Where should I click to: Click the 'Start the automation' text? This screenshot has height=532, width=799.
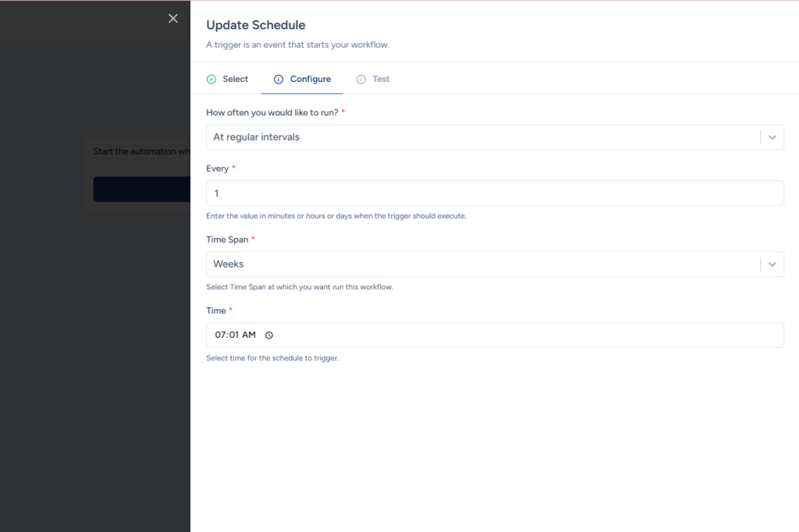point(135,151)
